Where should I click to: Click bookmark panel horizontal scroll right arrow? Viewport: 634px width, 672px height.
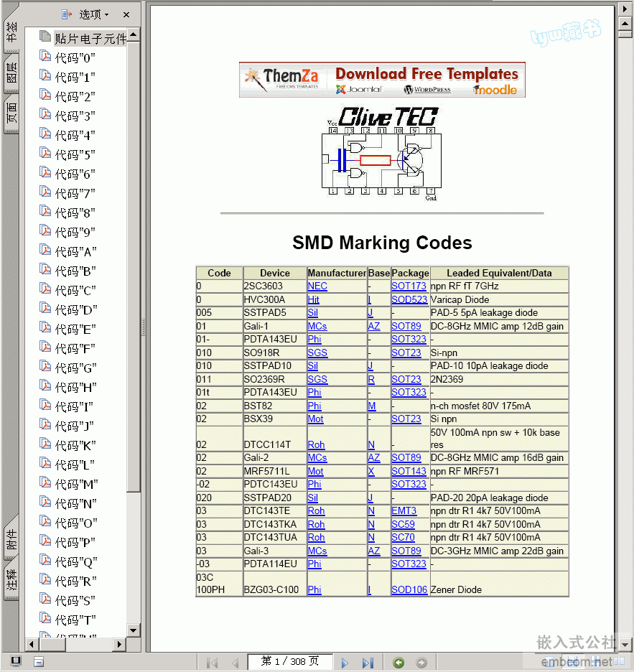pyautogui.click(x=119, y=644)
